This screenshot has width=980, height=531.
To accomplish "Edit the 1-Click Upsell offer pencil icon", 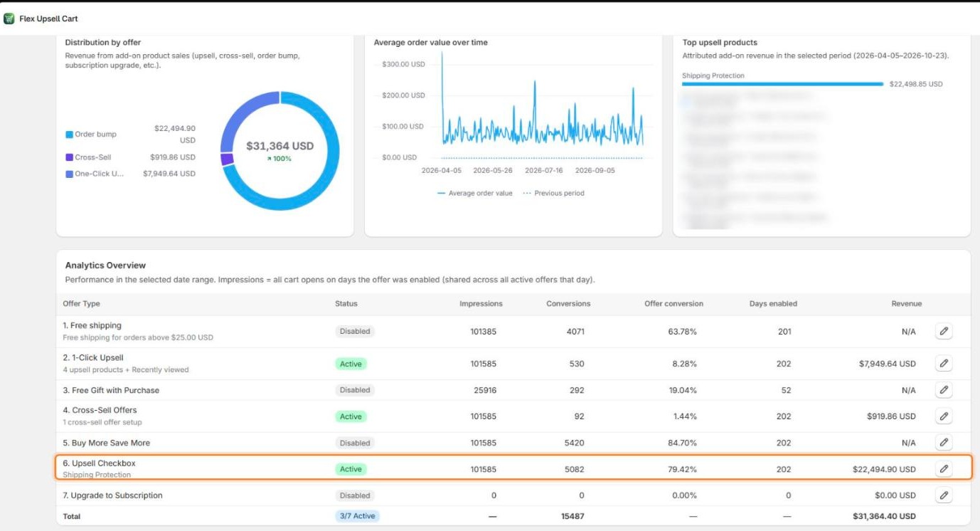I will [x=944, y=364].
